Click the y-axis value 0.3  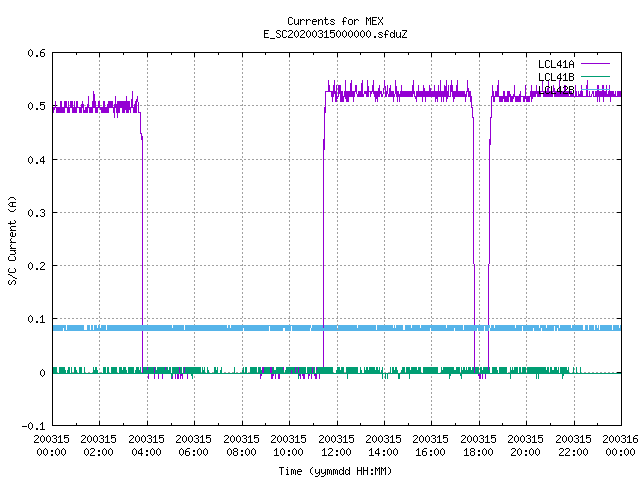click(36, 213)
